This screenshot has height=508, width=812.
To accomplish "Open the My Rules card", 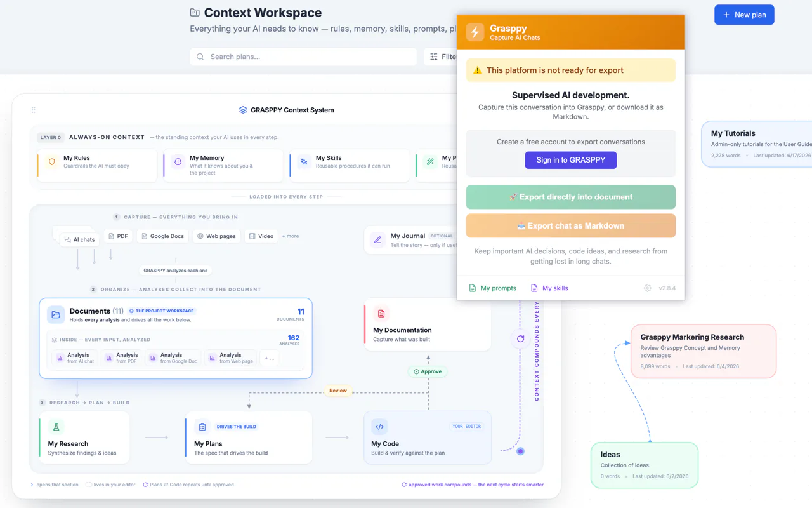I will pyautogui.click(x=97, y=165).
